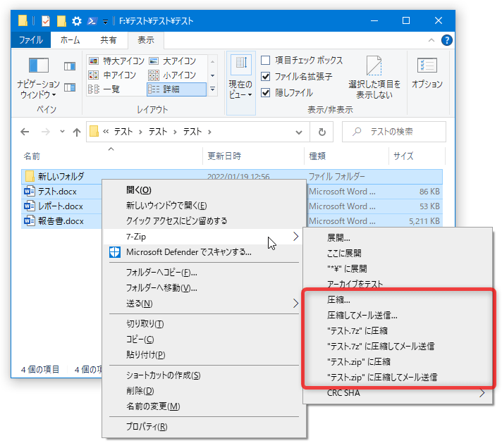Click the PowerShell icon in title bar
502x448 pixels.
(92, 21)
